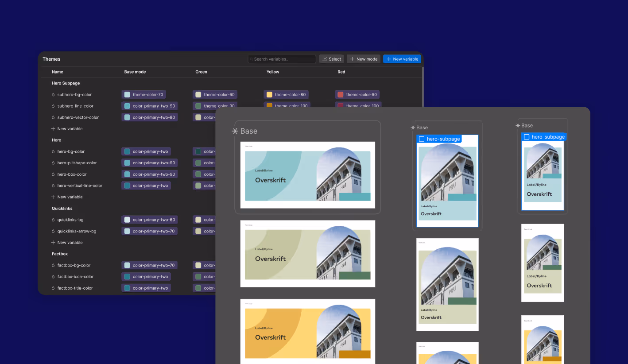
Task: Click the component icon of the middle Base label
Action: coord(413,128)
